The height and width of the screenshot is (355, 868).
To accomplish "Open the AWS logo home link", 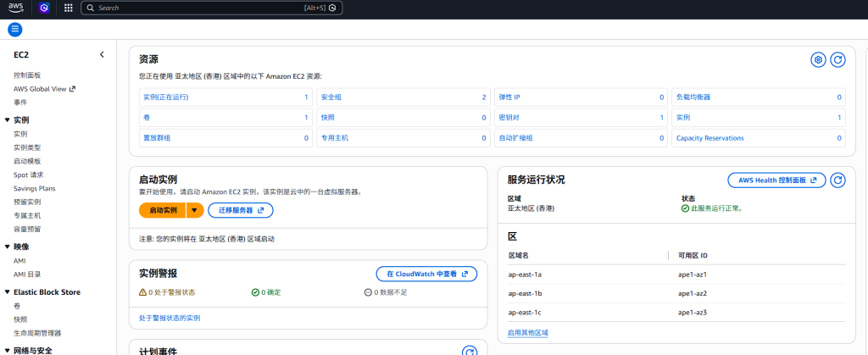I will (16, 8).
